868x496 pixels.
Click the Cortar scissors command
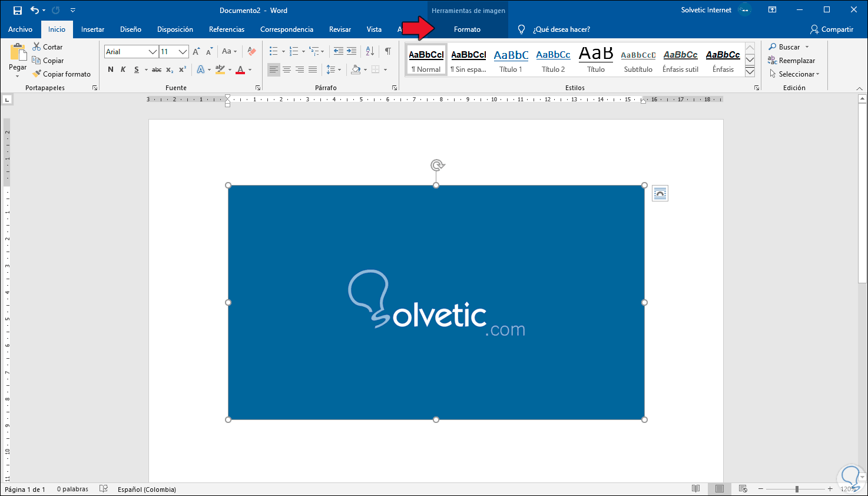tap(48, 47)
